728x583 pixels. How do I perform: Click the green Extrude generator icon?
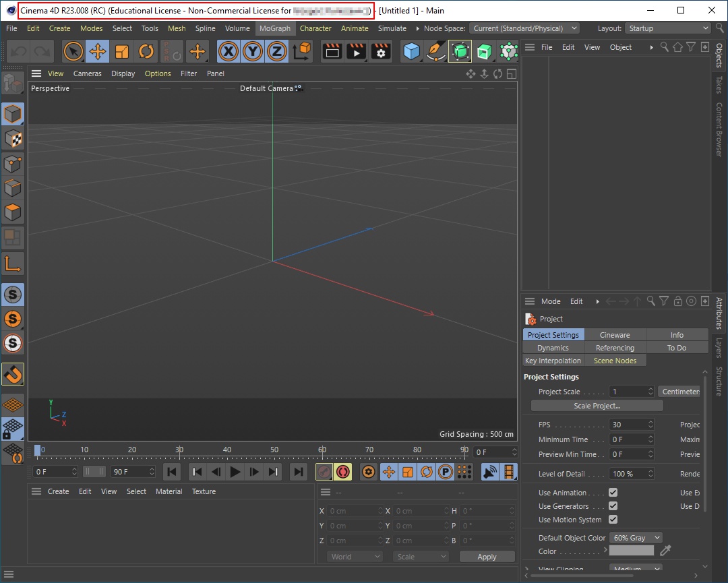(484, 51)
